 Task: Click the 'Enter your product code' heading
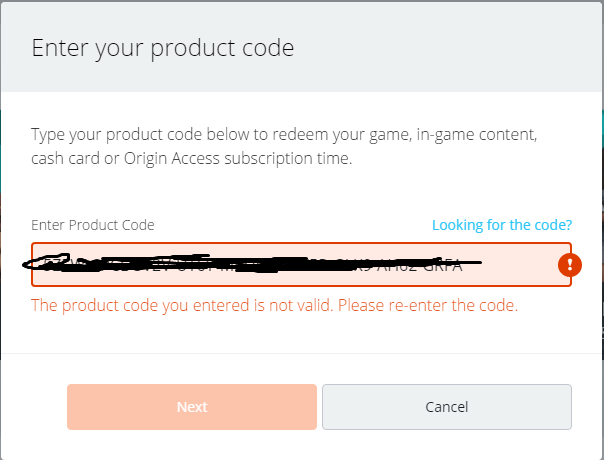163,48
